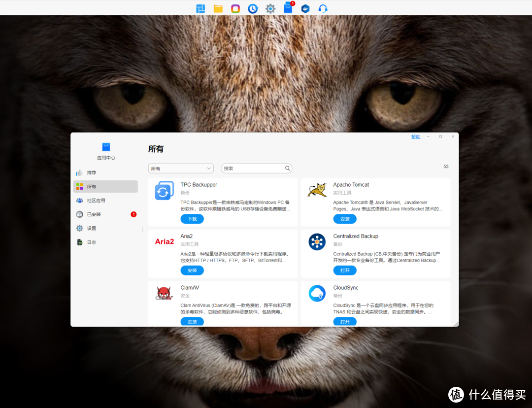Click the Apache Tomcat cat icon
This screenshot has height=408, width=532.
coord(317,190)
